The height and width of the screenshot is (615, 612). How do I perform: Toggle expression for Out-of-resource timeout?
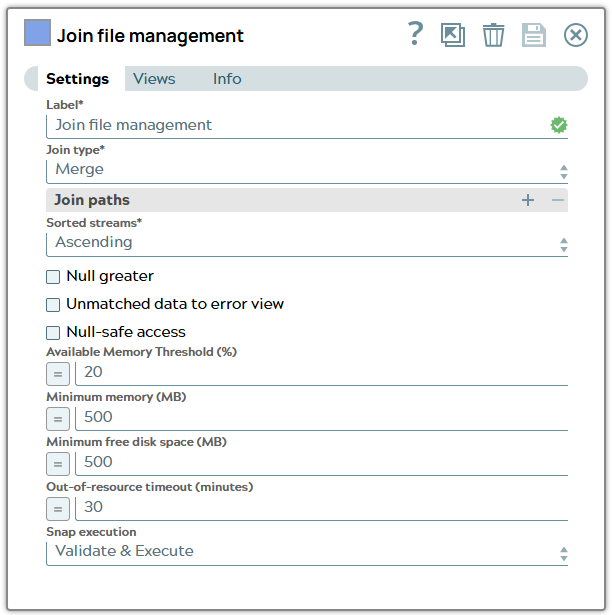(x=58, y=509)
